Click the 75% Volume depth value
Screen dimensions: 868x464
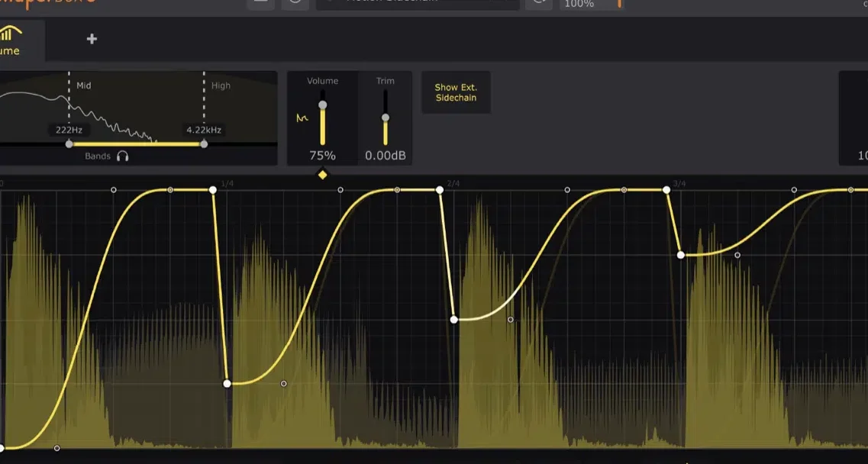[x=322, y=154]
